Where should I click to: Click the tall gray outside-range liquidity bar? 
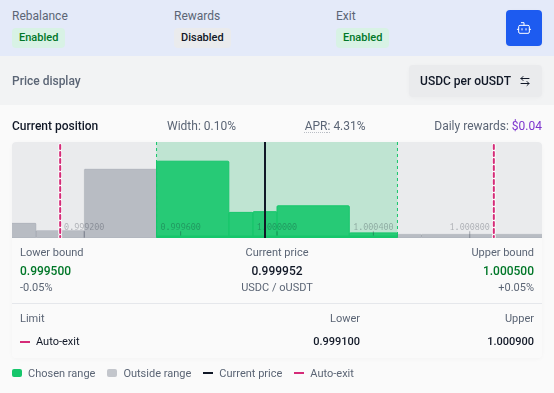click(x=120, y=203)
